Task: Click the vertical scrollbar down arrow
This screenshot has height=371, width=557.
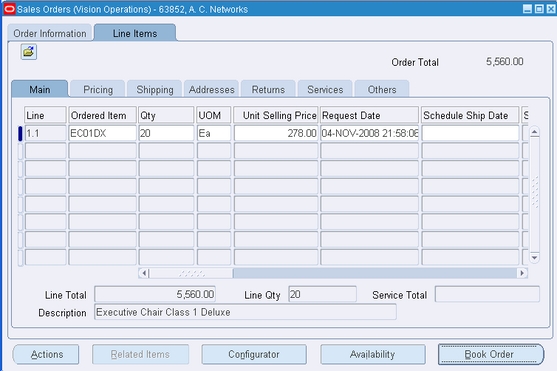Action: 534,257
